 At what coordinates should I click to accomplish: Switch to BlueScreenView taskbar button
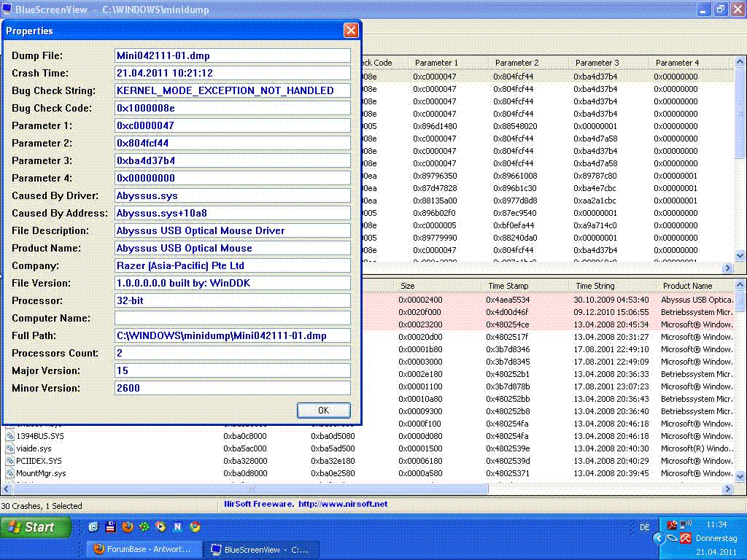(x=262, y=550)
